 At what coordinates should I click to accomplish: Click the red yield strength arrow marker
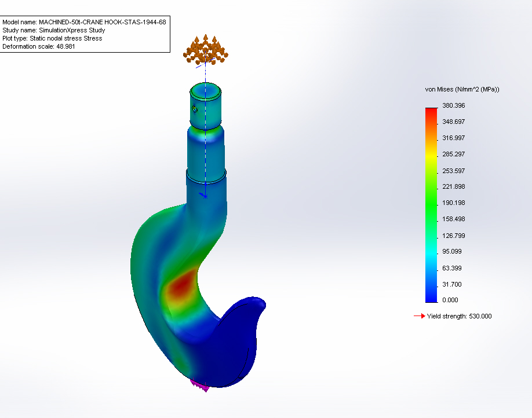point(420,316)
